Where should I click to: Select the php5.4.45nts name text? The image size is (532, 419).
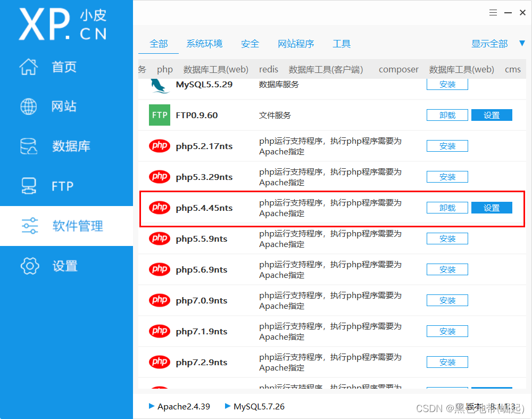[x=204, y=208]
